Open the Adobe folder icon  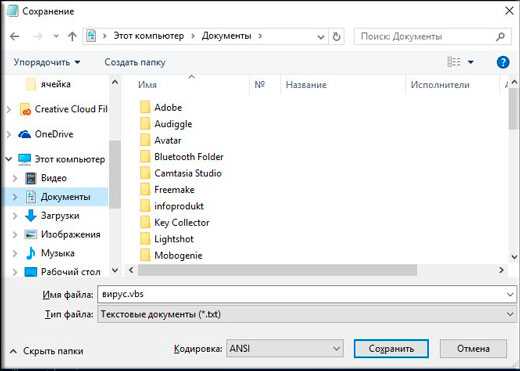[x=145, y=107]
